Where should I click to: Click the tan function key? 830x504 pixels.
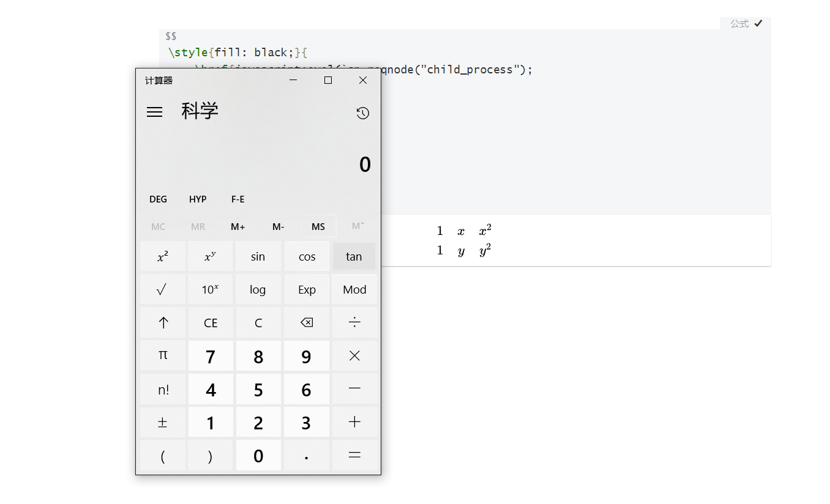point(354,256)
